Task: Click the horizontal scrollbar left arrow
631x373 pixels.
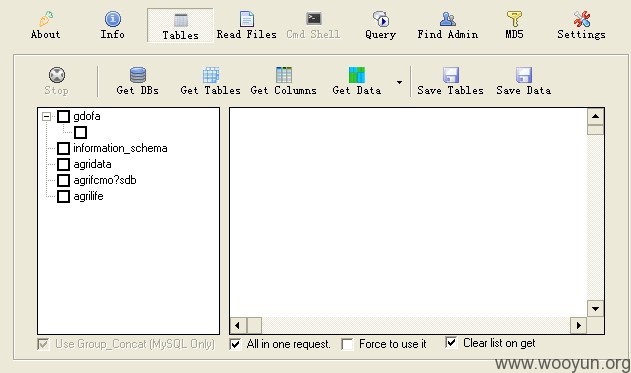Action: point(238,325)
